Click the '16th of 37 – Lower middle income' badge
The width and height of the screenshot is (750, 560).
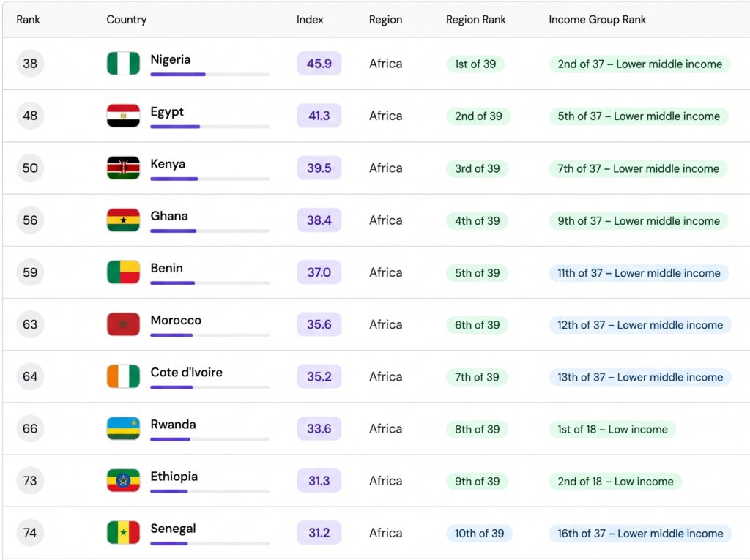point(640,533)
